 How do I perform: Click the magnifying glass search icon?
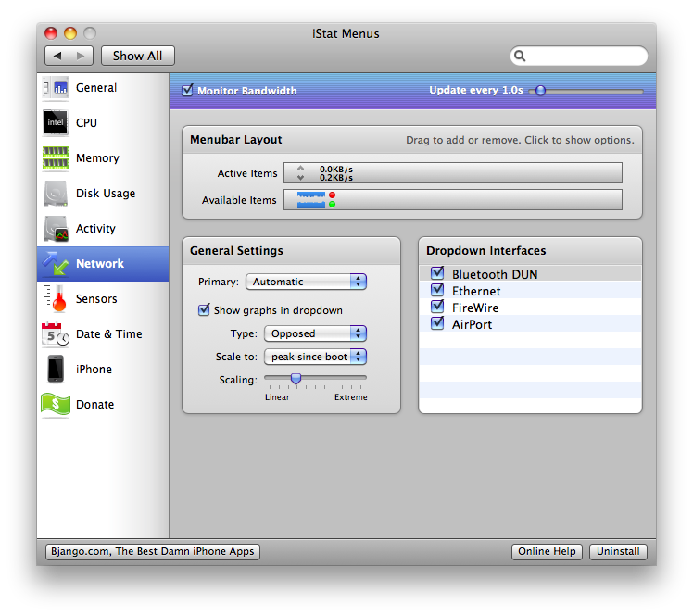(x=520, y=57)
